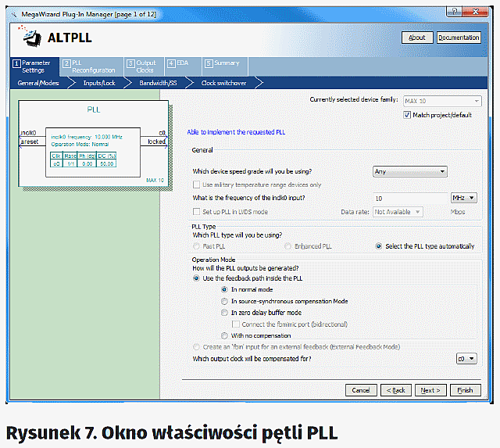Open the EDA step tab
Viewport: 500px width, 448px height.
coord(181,63)
